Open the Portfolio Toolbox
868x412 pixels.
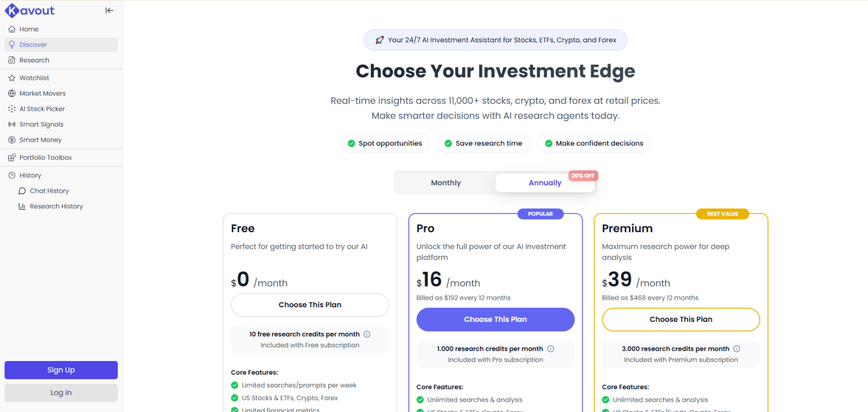(45, 157)
